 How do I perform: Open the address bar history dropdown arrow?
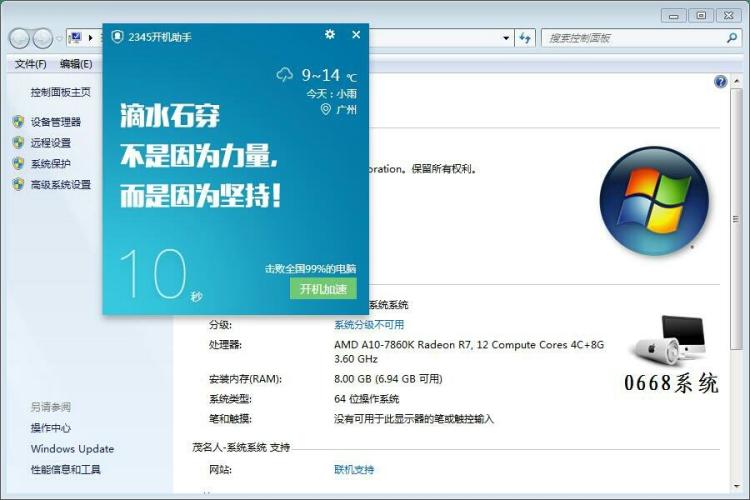tap(506, 38)
